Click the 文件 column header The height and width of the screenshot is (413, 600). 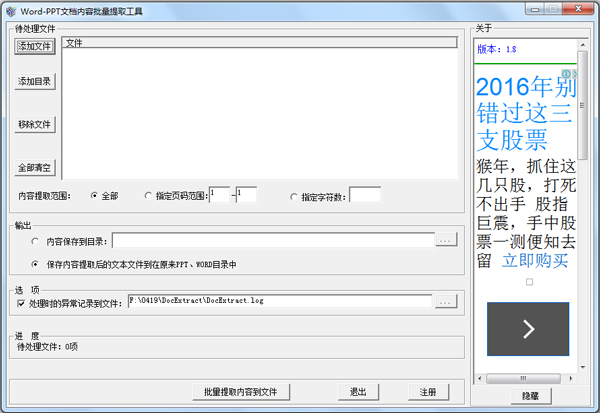[x=259, y=43]
